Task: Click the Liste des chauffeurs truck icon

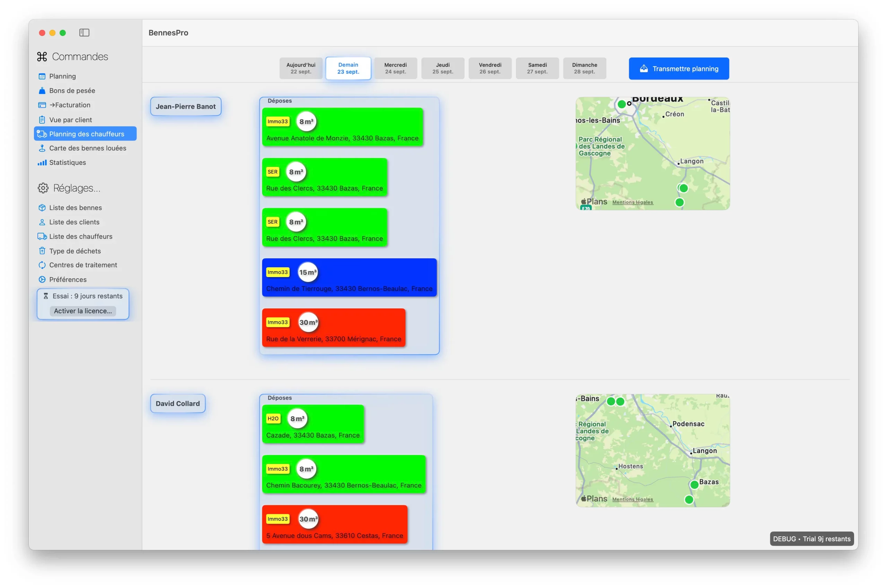Action: pyautogui.click(x=42, y=237)
